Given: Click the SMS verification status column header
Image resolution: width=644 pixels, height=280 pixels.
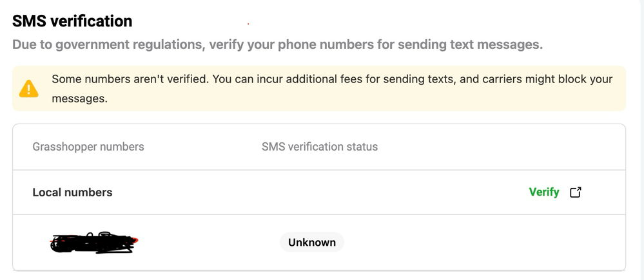Looking at the screenshot, I should (x=320, y=147).
